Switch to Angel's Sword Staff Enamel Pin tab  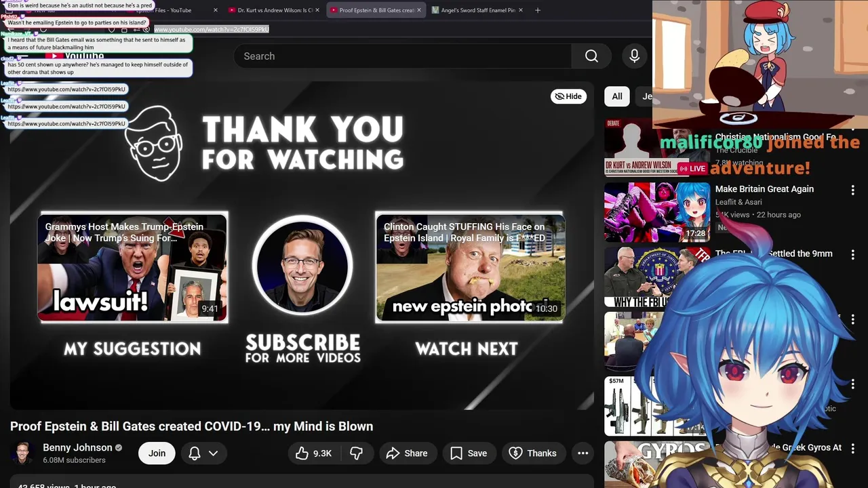(x=478, y=10)
